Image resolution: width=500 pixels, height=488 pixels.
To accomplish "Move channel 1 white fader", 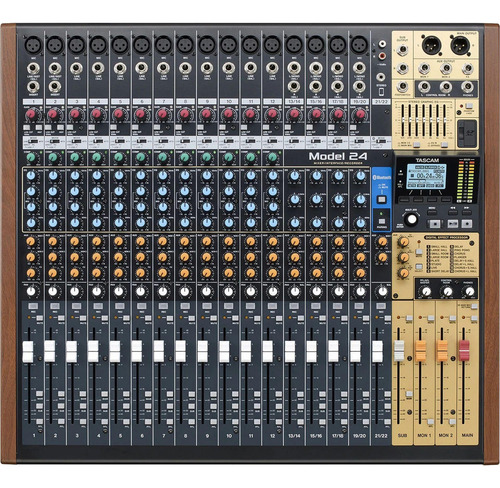I will tap(28, 352).
